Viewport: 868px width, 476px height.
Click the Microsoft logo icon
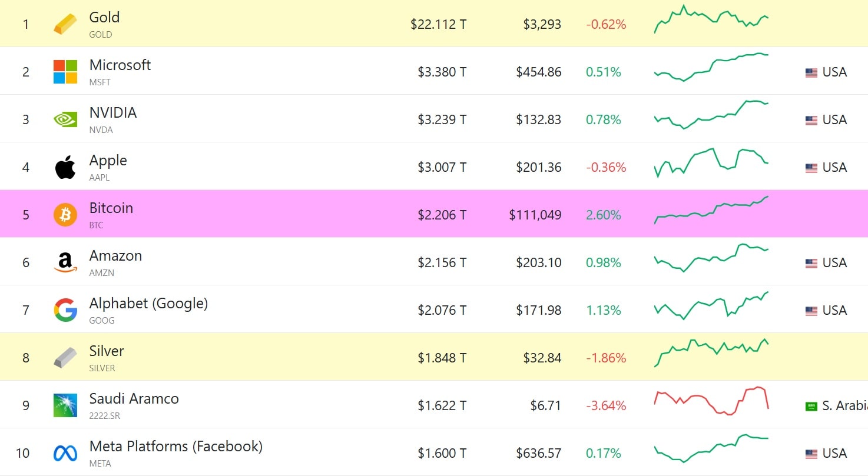65,72
